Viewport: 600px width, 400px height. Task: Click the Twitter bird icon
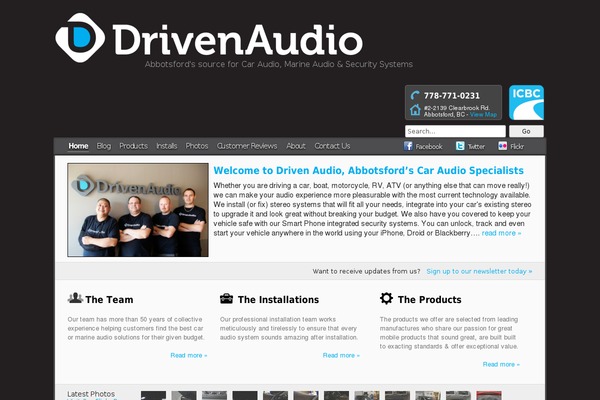pos(460,146)
